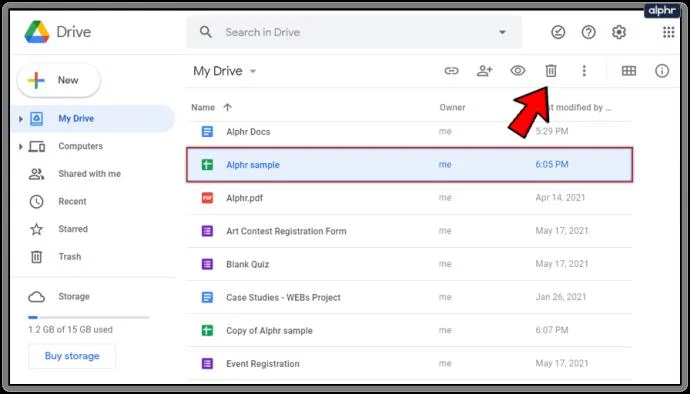Expand the My Drive tree arrow

click(x=20, y=119)
